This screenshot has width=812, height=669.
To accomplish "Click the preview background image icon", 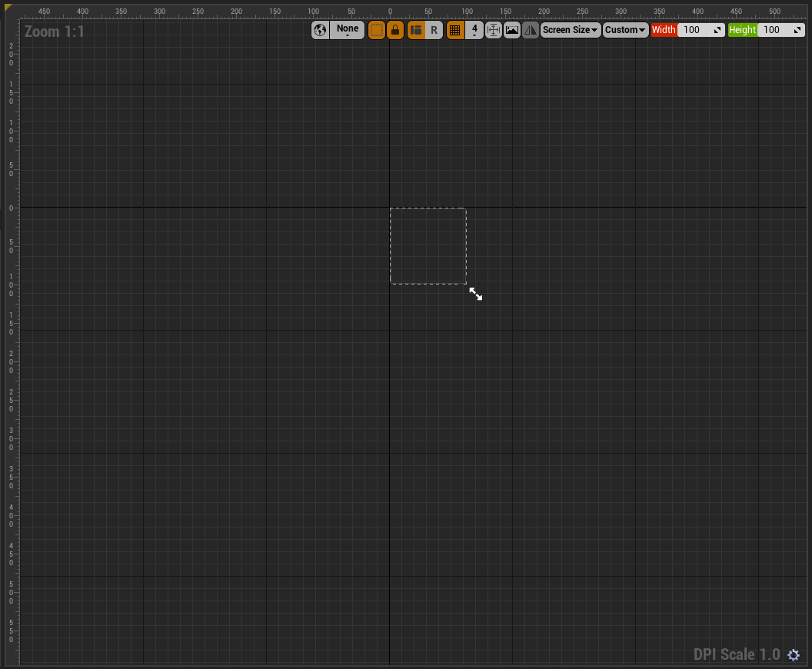I will point(512,30).
